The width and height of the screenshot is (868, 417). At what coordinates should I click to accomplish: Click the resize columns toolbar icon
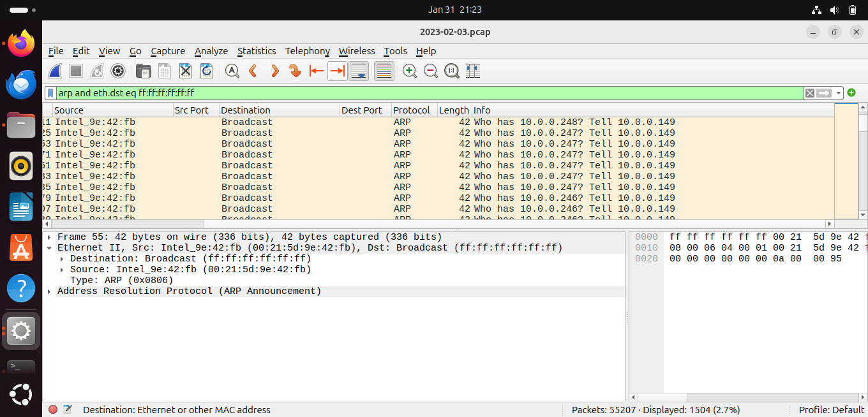473,71
